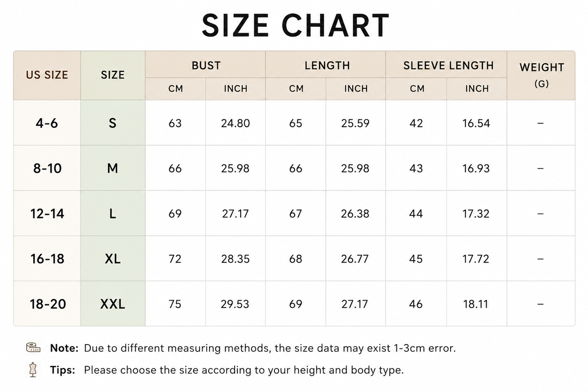
Task: Click length value 26.77 inch for XL
Action: [356, 259]
